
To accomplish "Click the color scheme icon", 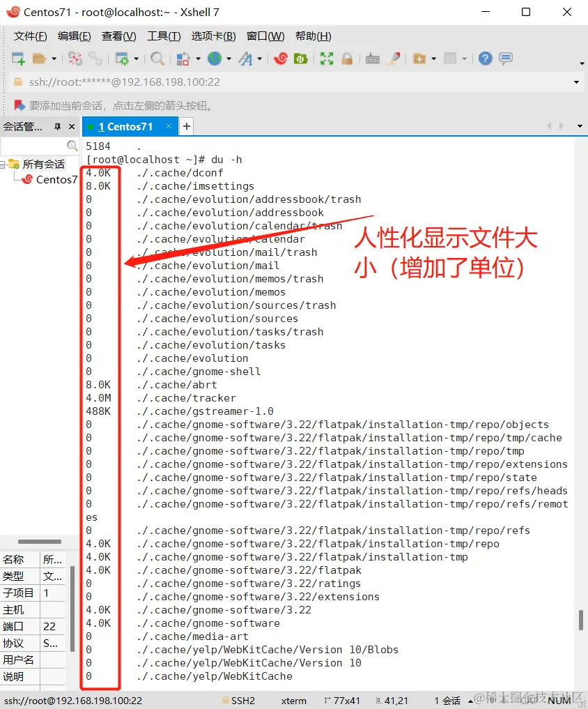I will 183,59.
